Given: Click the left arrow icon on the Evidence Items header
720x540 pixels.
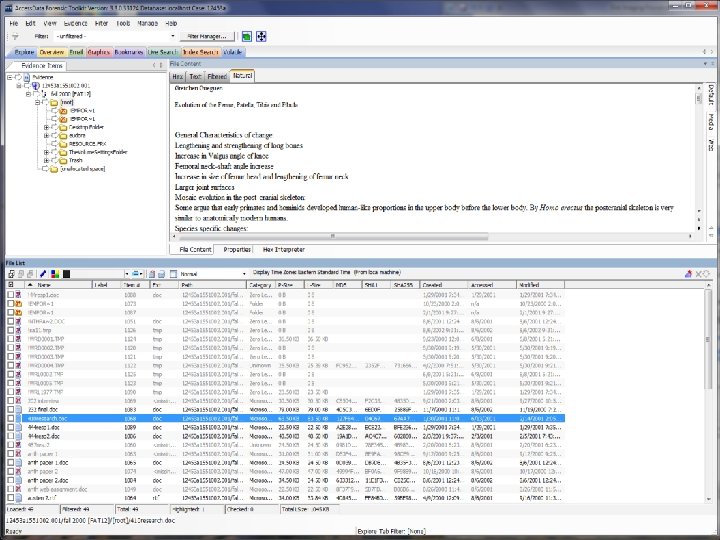Looking at the screenshot, I should 154,65.
